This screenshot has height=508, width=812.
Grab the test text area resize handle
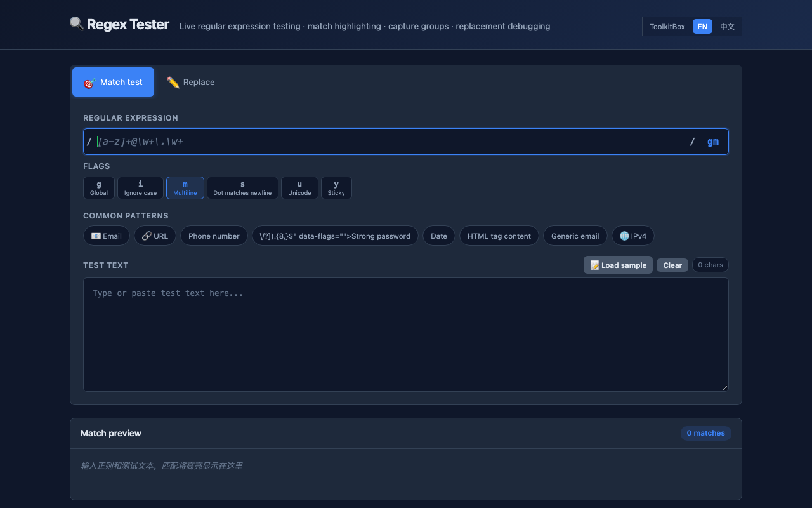[724, 387]
